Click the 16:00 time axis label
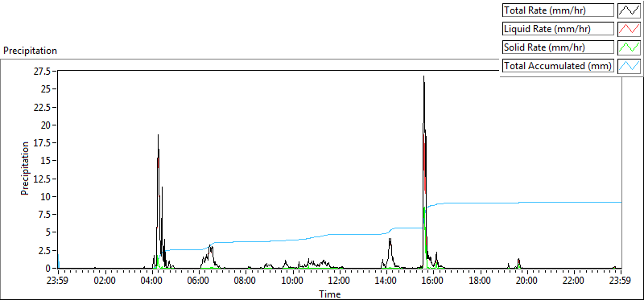 432,282
